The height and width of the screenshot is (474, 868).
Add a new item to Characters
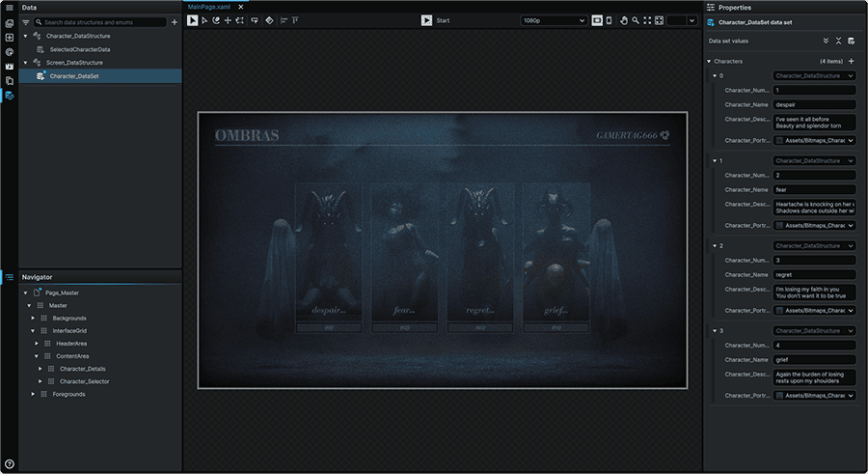click(852, 61)
